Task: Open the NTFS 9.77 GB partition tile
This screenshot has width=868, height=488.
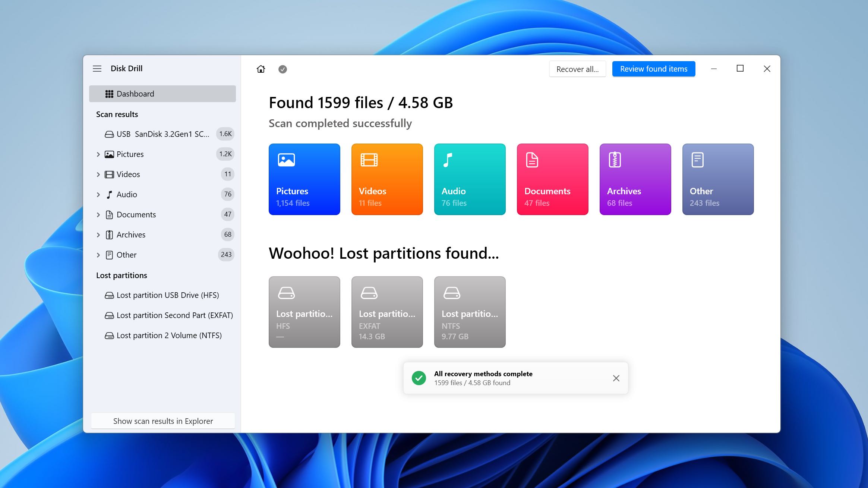Action: (x=470, y=312)
